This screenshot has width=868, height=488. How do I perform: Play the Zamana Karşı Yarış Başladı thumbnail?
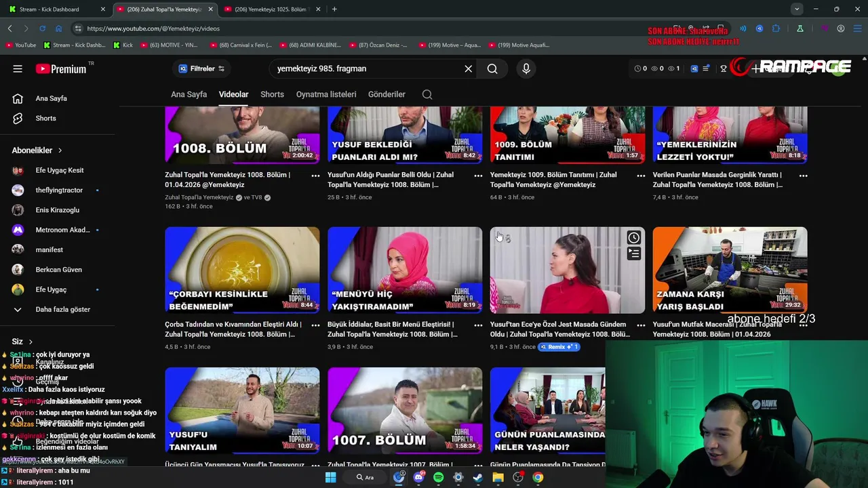pyautogui.click(x=730, y=270)
